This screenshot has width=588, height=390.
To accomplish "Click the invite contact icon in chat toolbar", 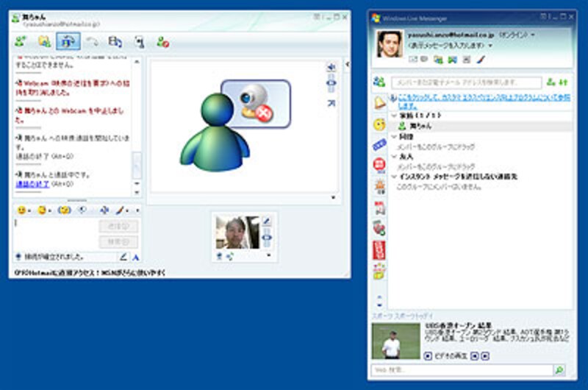I will tap(21, 41).
